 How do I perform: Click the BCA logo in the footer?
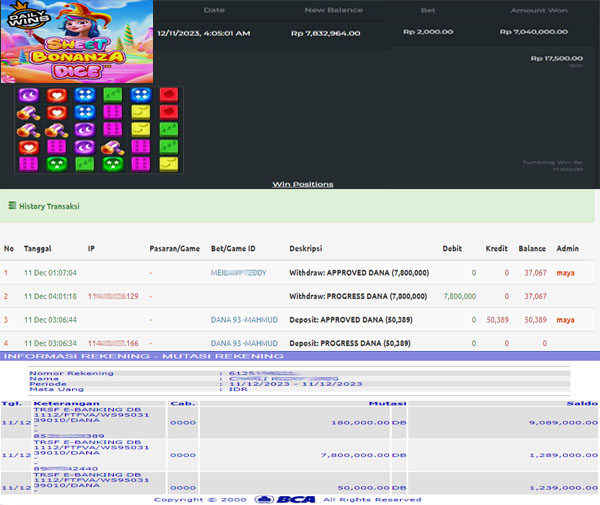click(x=285, y=500)
